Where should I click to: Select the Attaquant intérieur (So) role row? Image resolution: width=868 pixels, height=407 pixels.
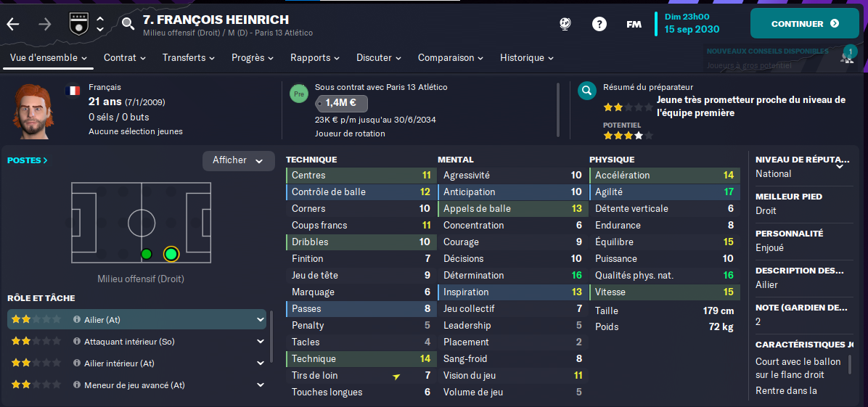click(x=136, y=342)
